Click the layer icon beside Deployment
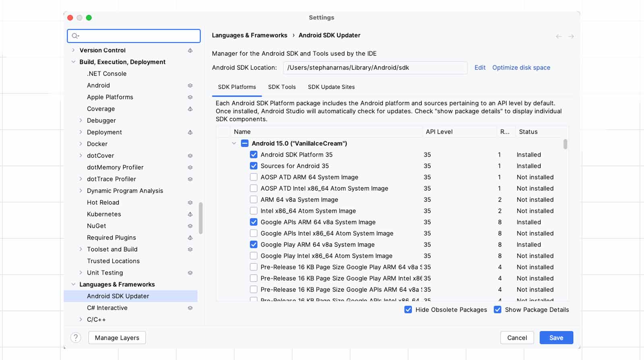644x360 pixels. (x=190, y=132)
